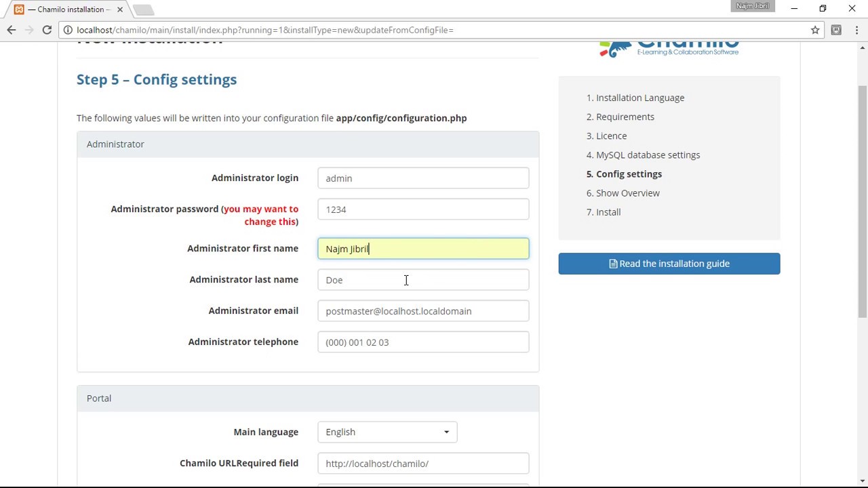Viewport: 868px width, 488px height.
Task: Reload the page with refresh icon
Action: [x=47, y=30]
